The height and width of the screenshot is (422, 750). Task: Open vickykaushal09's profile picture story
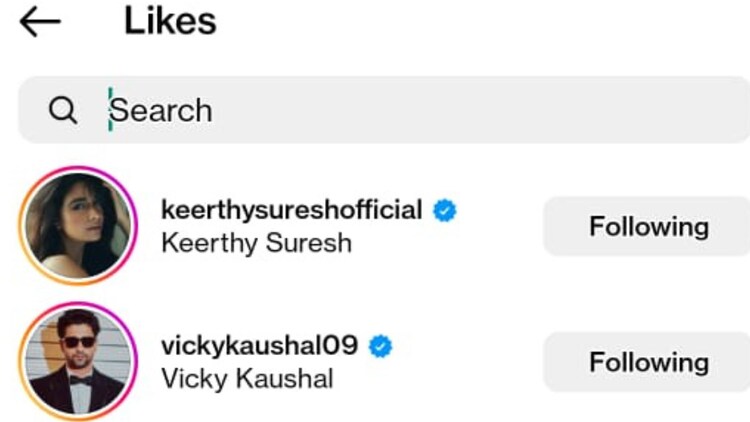pyautogui.click(x=77, y=361)
